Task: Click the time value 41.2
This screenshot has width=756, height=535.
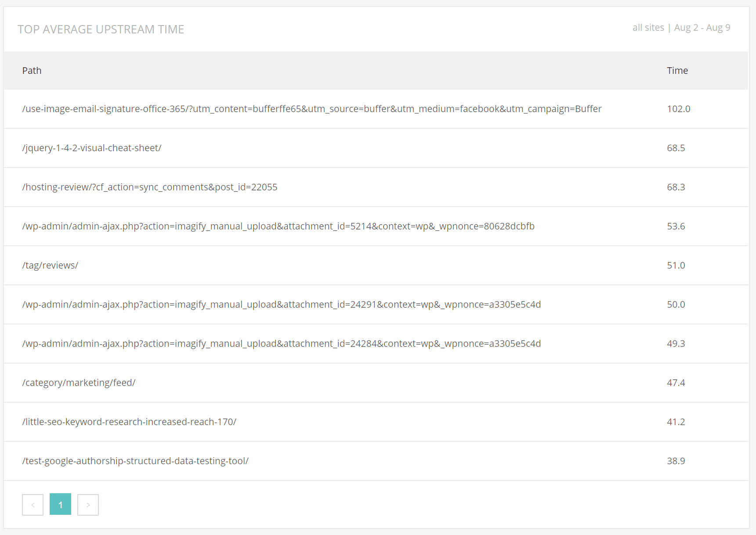Action: pyautogui.click(x=676, y=422)
